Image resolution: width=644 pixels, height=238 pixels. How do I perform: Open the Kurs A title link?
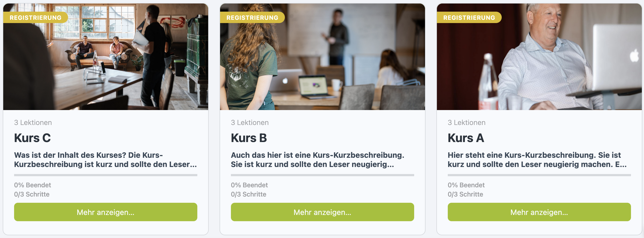coord(466,138)
